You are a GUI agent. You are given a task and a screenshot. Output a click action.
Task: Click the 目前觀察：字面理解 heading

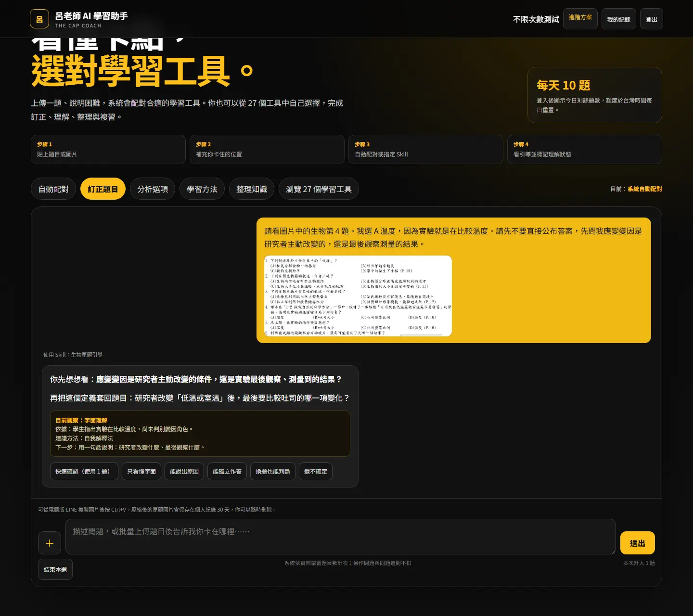tap(81, 420)
